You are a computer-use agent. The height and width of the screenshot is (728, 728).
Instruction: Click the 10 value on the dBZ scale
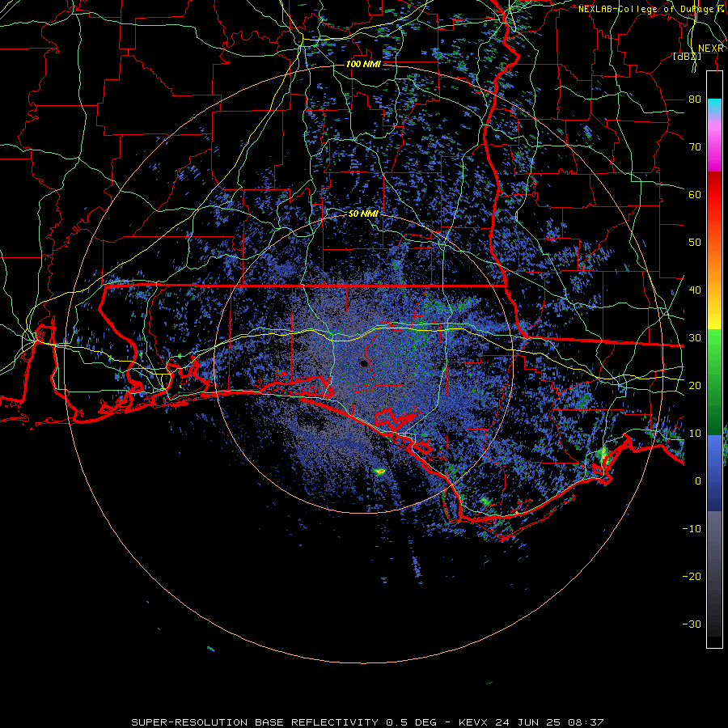click(695, 434)
